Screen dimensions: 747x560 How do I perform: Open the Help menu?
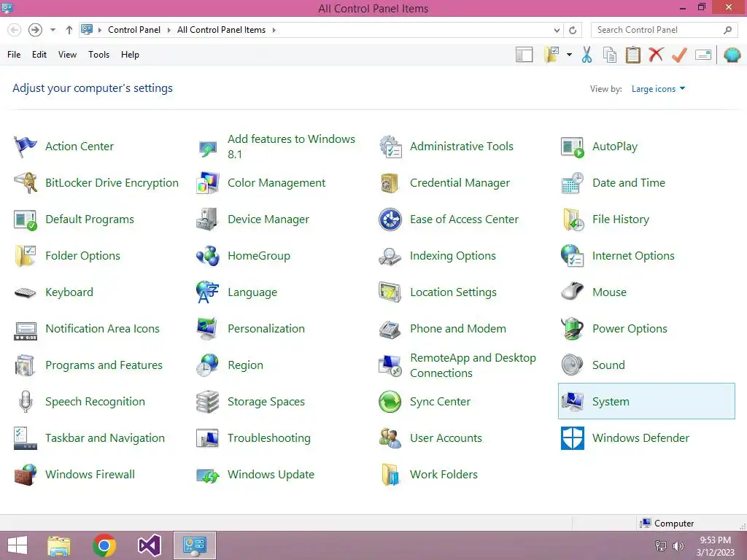130,55
